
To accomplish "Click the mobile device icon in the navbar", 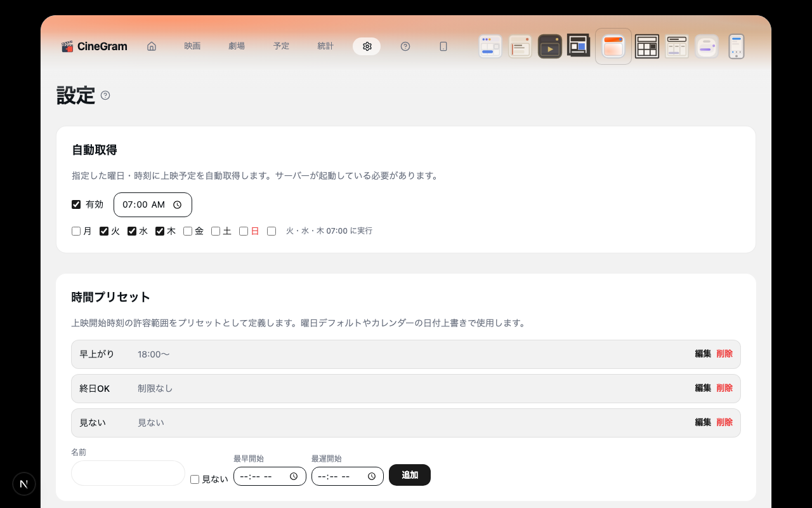I will [443, 46].
